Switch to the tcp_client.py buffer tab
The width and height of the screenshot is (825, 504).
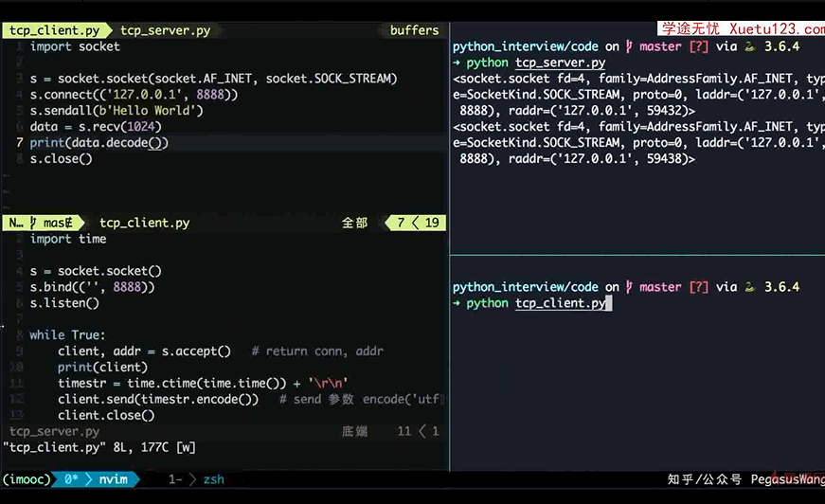click(x=54, y=30)
